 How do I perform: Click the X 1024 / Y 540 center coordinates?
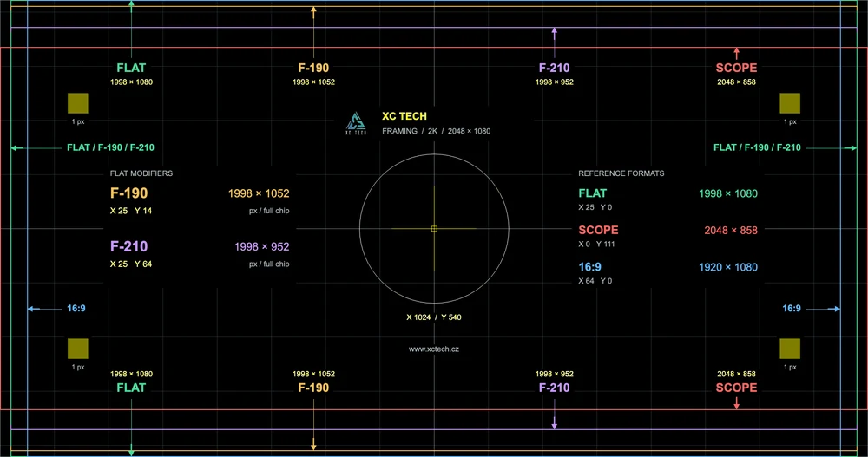433,317
